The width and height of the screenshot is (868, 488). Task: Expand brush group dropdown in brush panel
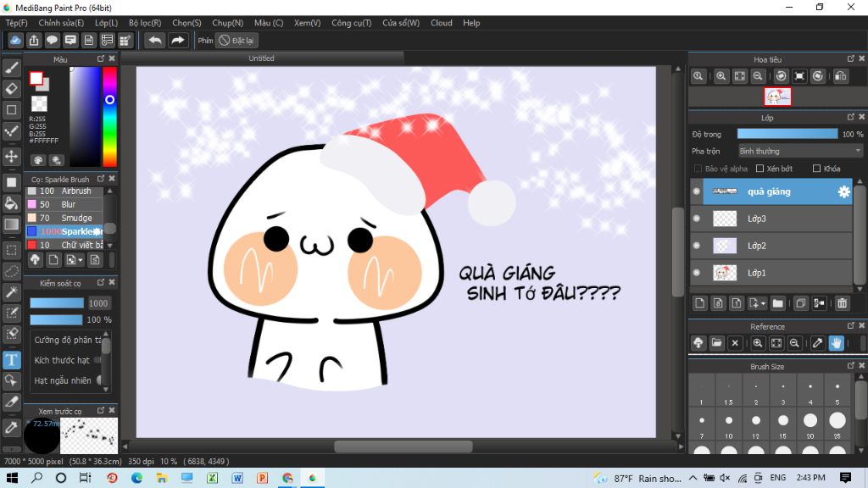81,259
